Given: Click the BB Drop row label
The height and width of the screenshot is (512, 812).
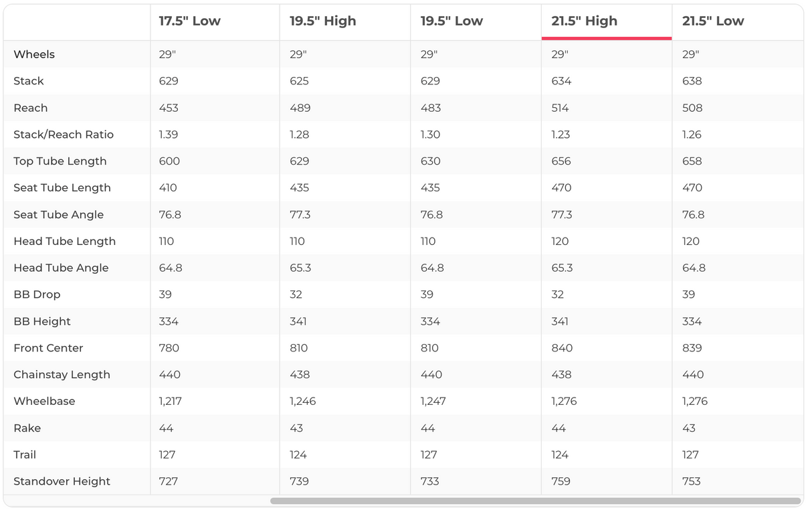Looking at the screenshot, I should pos(37,294).
